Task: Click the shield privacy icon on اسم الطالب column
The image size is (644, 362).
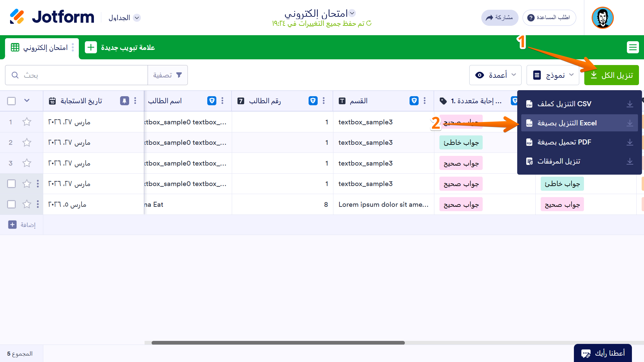Action: pyautogui.click(x=212, y=101)
